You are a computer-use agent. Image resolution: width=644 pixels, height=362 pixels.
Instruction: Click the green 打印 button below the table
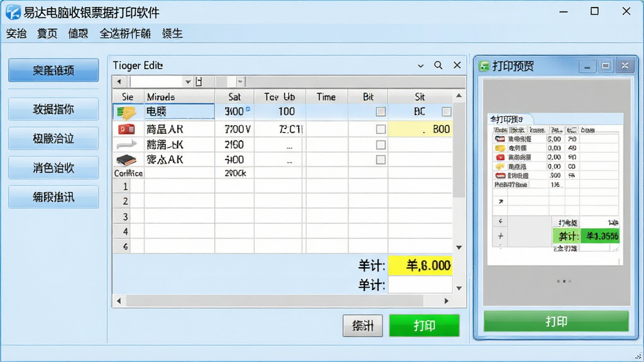(425, 326)
